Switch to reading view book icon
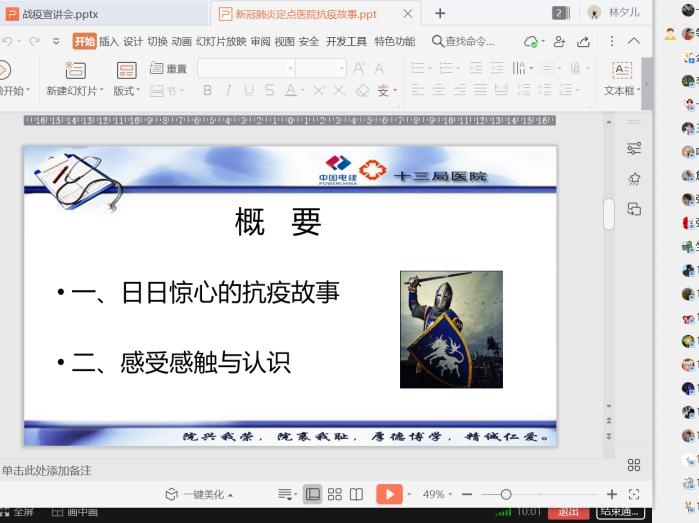The image size is (699, 523). tap(356, 494)
